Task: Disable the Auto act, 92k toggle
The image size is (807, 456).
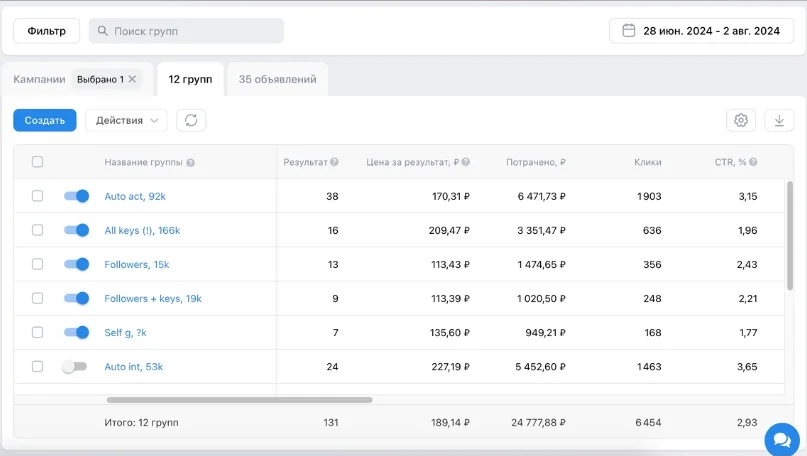Action: [76, 196]
